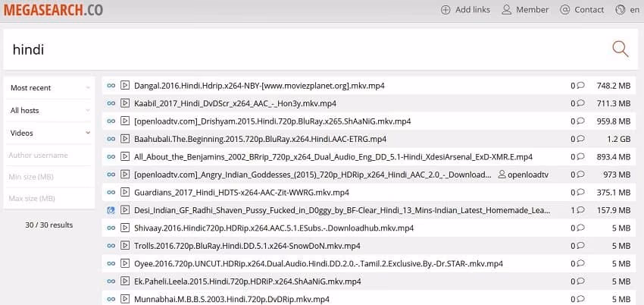Image resolution: width=644 pixels, height=305 pixels.
Task: Click the '748.2 MB' size value
Action: (614, 86)
